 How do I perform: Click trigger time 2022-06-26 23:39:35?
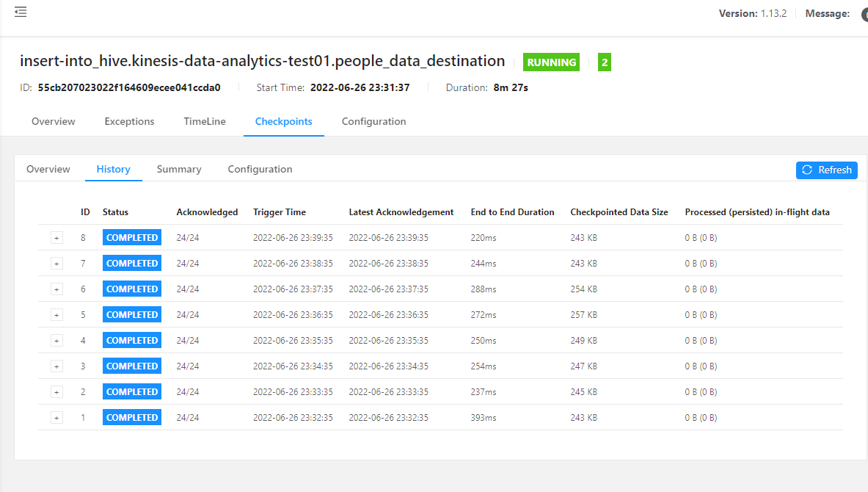click(293, 238)
